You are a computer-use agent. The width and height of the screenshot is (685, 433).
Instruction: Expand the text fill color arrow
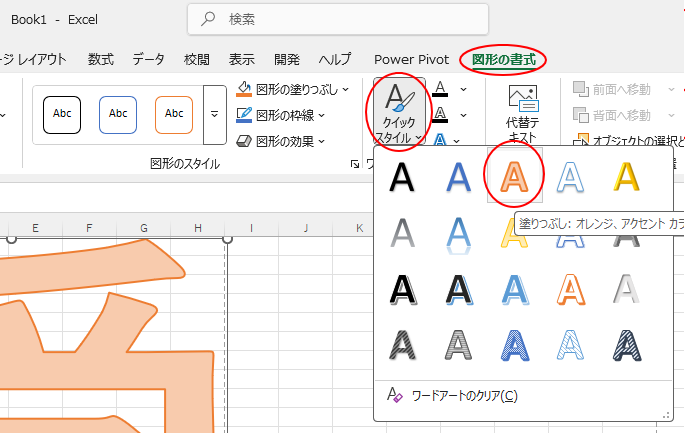point(464,89)
